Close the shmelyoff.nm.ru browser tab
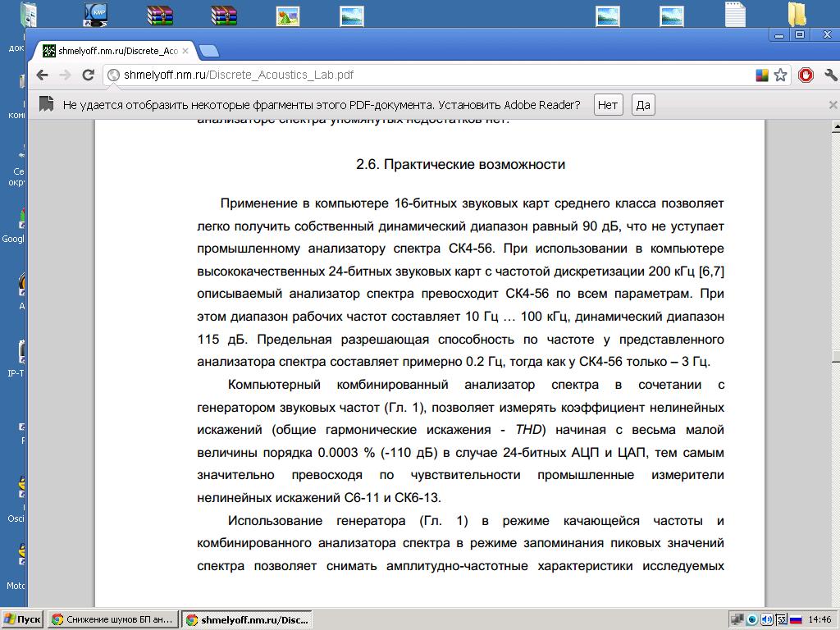Viewport: 840px width, 630px height. coord(185,51)
